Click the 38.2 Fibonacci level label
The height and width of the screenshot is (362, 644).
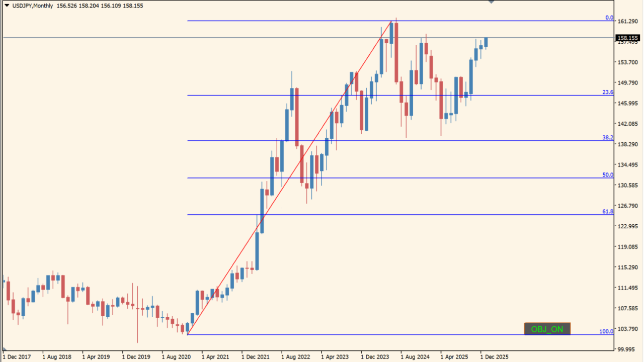(x=608, y=137)
